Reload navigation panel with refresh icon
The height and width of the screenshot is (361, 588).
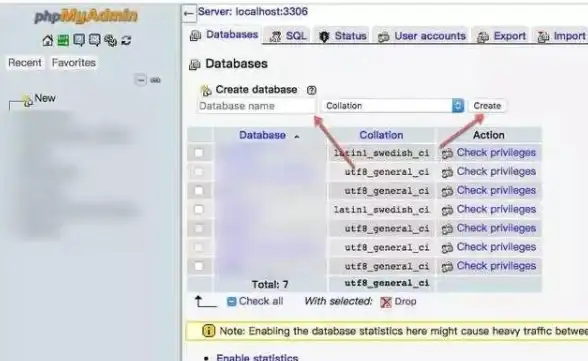click(x=126, y=40)
